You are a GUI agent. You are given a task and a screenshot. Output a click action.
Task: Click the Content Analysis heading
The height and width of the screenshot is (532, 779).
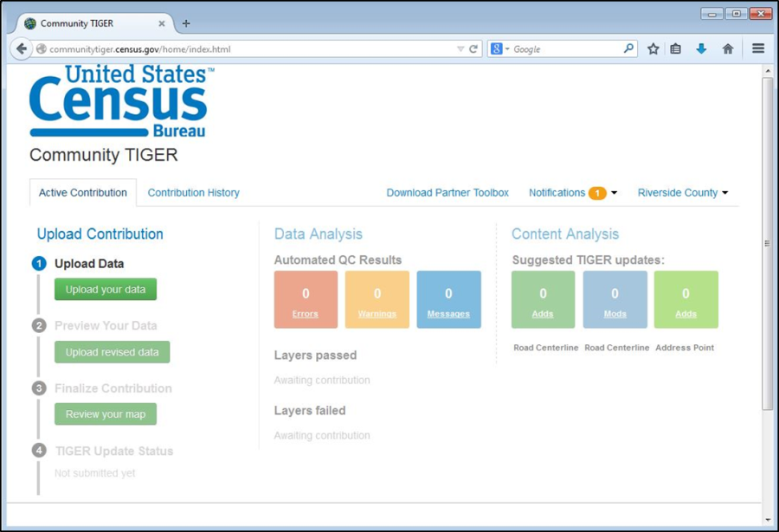tap(565, 234)
